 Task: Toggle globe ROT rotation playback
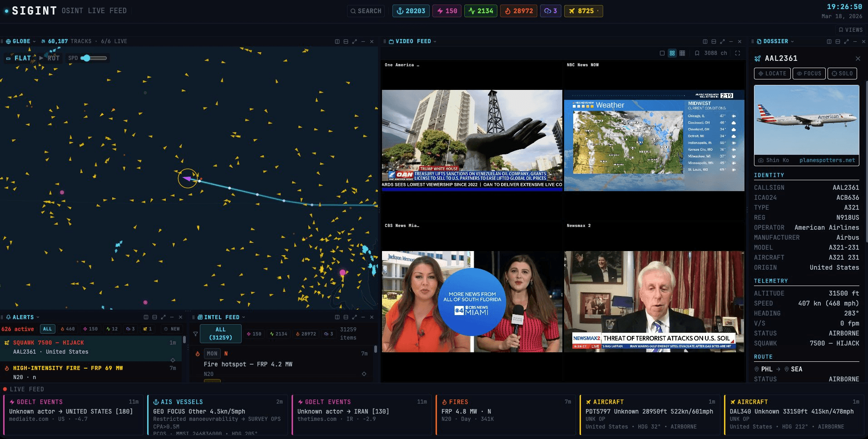coord(50,58)
